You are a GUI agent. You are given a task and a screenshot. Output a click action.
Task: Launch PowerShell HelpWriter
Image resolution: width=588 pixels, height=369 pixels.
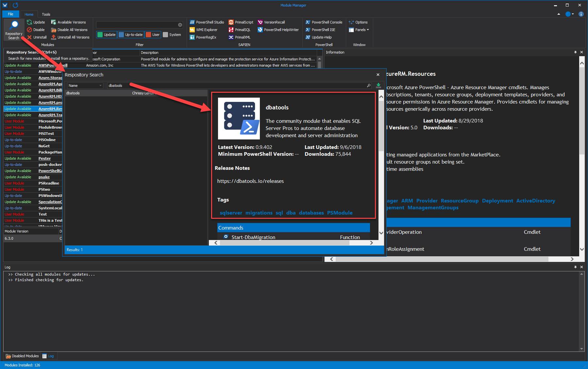click(278, 30)
